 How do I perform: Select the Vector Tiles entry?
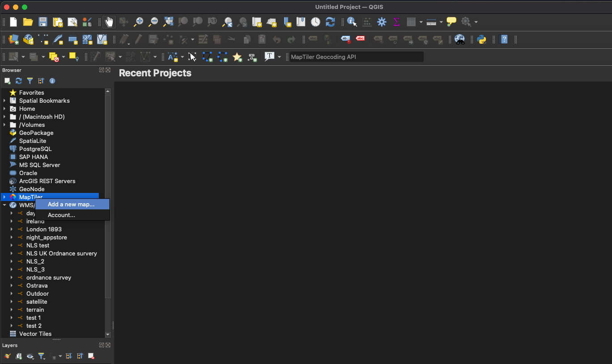point(35,334)
